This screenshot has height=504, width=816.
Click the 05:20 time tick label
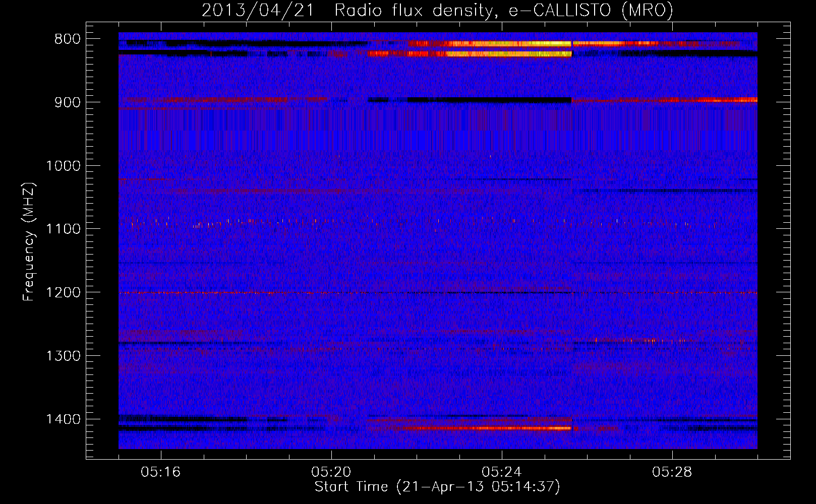[331, 472]
